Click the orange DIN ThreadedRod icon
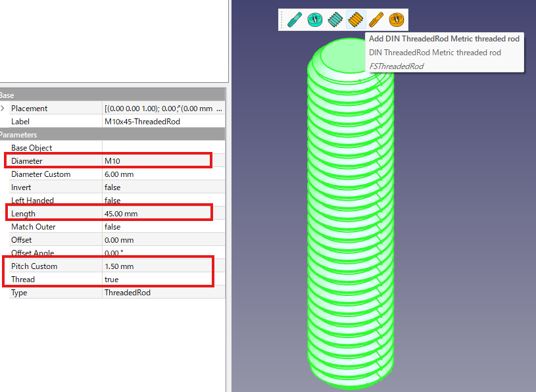The image size is (536, 392). click(x=356, y=19)
